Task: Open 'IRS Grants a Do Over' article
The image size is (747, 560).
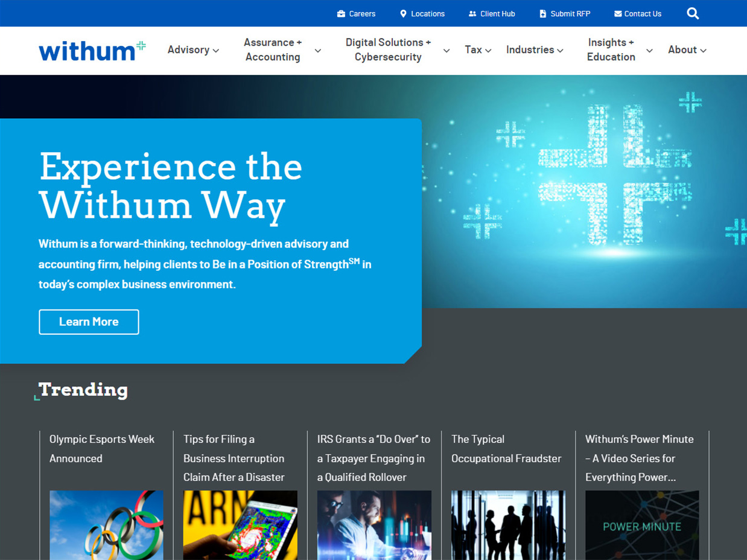Action: [374, 458]
